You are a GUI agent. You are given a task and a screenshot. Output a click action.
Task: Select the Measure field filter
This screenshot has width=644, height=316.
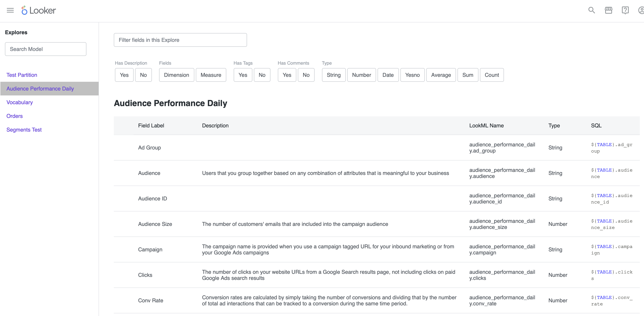tap(211, 75)
